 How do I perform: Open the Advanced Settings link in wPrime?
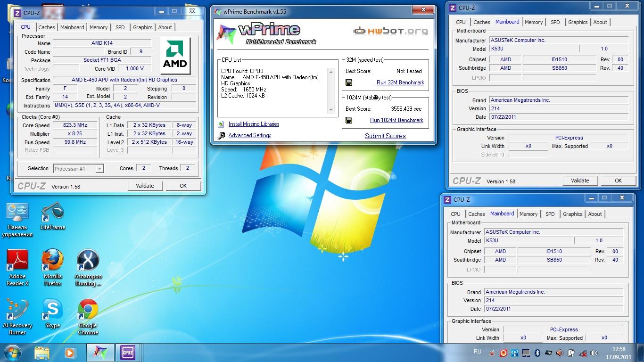250,135
